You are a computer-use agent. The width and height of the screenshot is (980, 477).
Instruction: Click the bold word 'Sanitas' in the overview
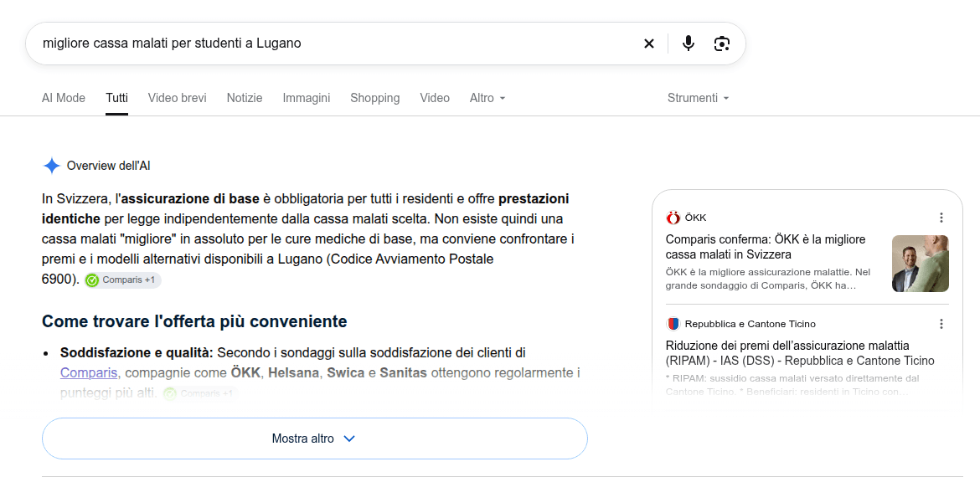(403, 373)
